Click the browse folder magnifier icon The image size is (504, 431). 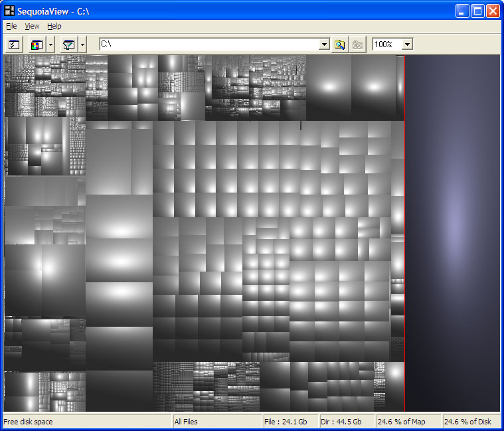(x=340, y=44)
